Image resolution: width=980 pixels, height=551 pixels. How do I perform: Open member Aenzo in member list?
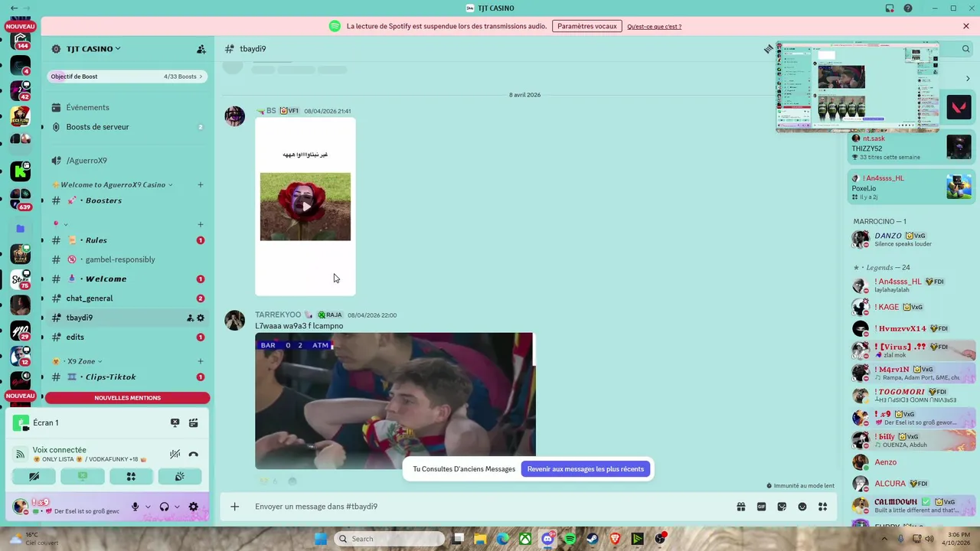[911, 462]
